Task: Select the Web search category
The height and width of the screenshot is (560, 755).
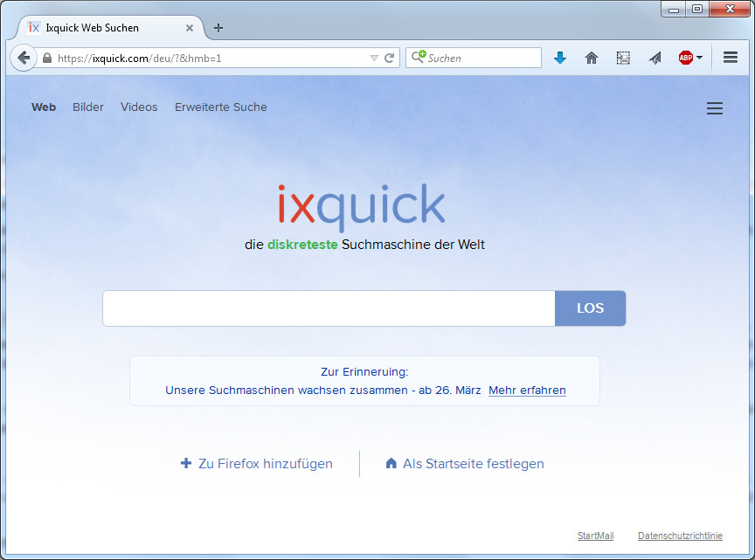Action: tap(44, 107)
